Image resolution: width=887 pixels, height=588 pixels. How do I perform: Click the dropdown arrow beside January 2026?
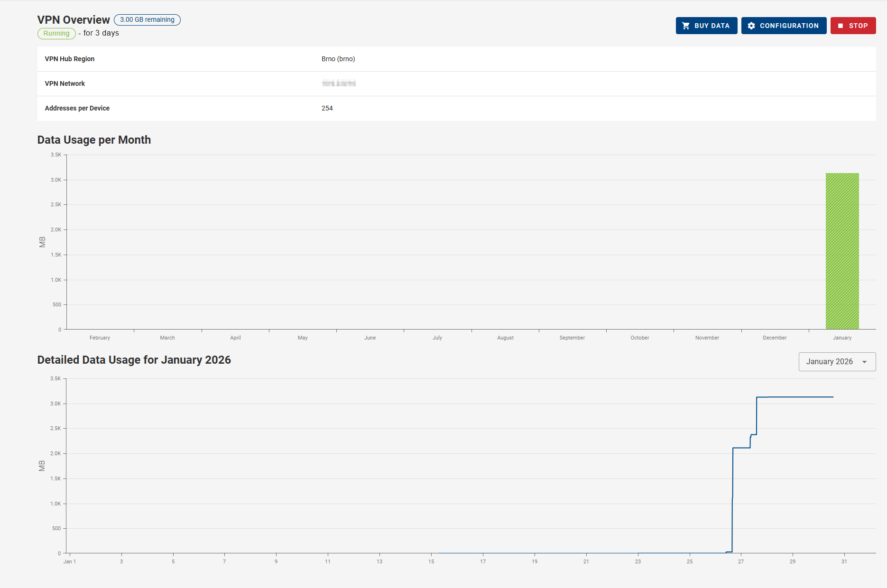[864, 361]
